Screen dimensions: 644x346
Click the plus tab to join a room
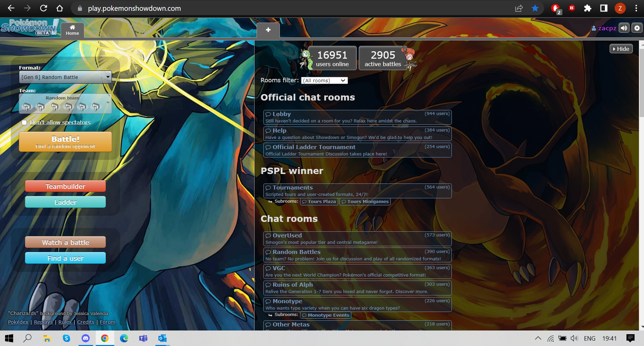coord(268,30)
